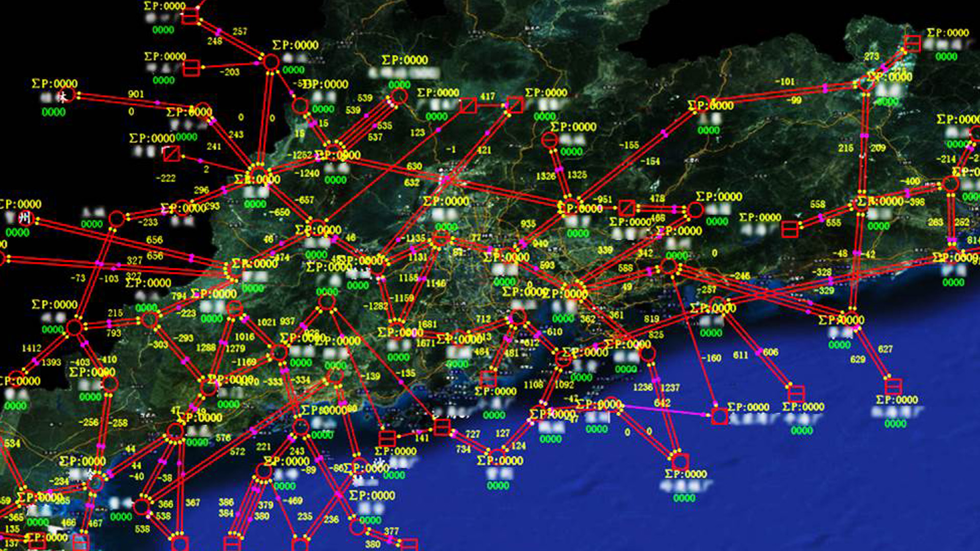Image resolution: width=980 pixels, height=551 pixels.
Task: Select slashed square between -951 and 478
Action: pyautogui.click(x=626, y=208)
